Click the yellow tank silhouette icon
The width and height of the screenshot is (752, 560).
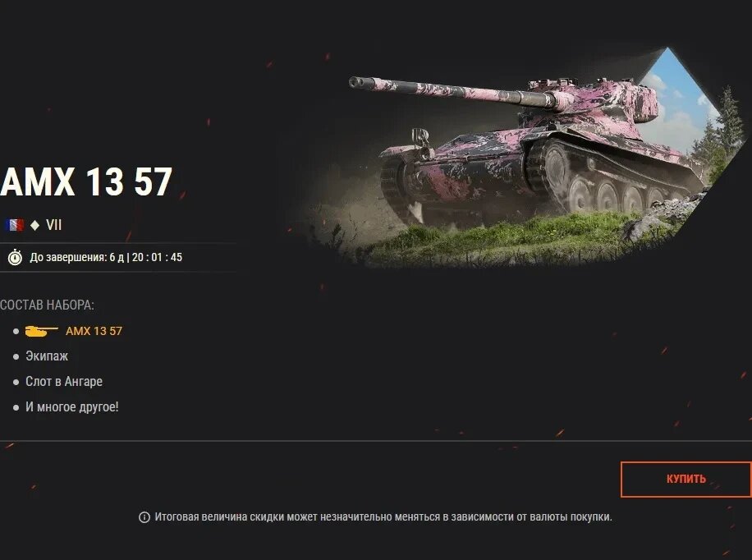coord(41,331)
